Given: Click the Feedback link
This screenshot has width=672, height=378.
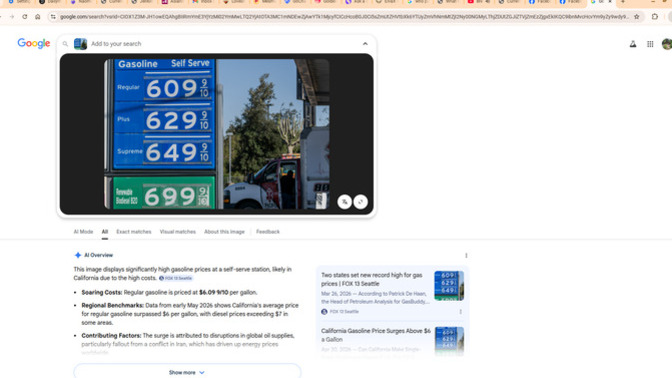Looking at the screenshot, I should tap(268, 232).
